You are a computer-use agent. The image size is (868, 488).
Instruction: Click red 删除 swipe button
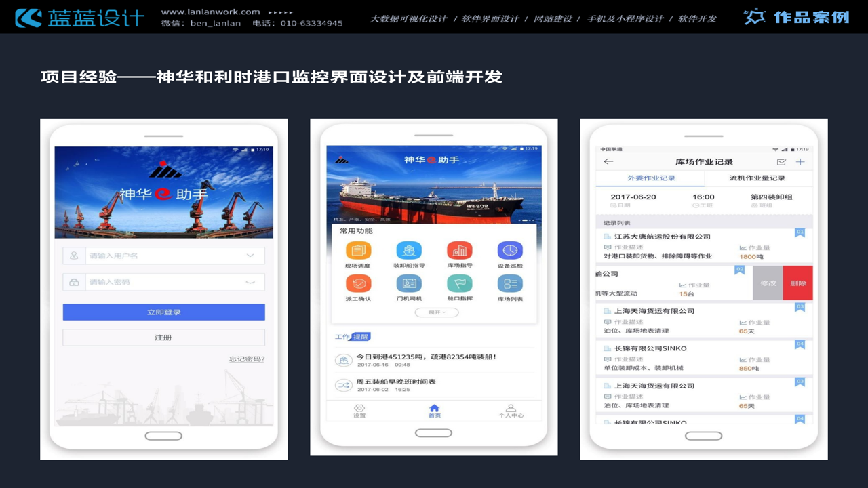point(797,283)
